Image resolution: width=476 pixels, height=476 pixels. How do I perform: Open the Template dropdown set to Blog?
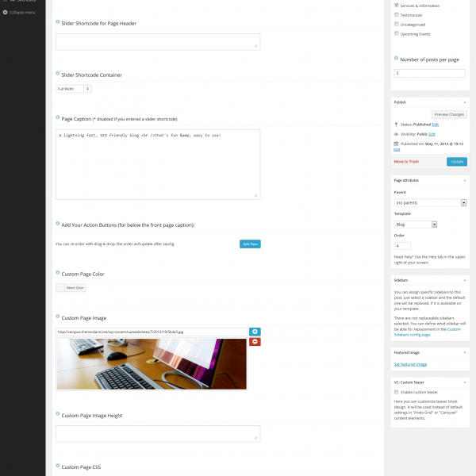(x=416, y=225)
